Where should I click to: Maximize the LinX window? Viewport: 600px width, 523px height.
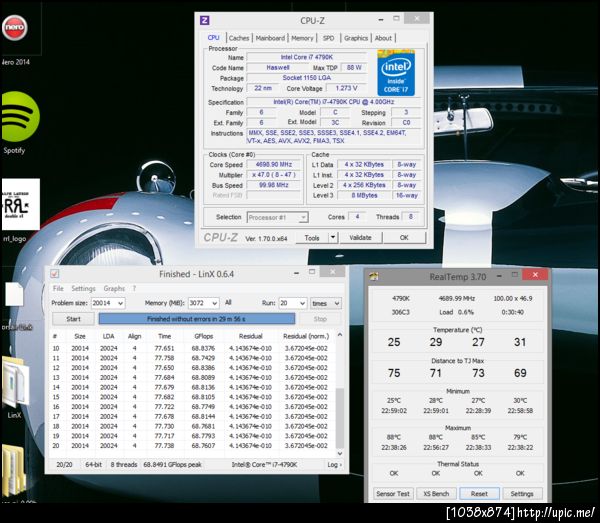pos(312,272)
